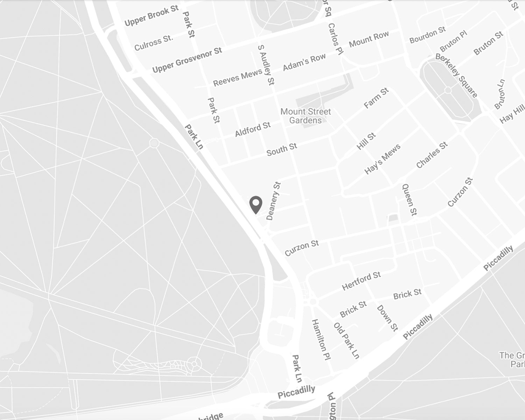Click the Curzon St label near Park Lane
The image size is (525, 420).
(x=302, y=248)
